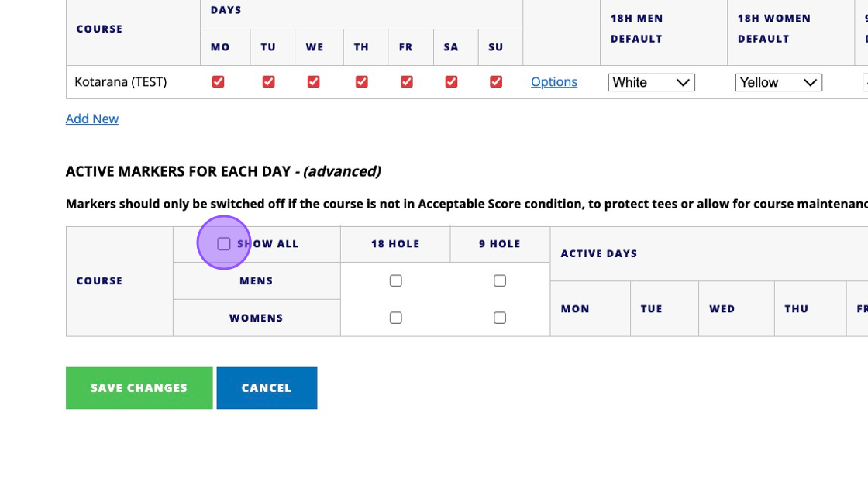The image size is (868, 485).
Task: Enable the Show All checkbox
Action: [x=224, y=243]
